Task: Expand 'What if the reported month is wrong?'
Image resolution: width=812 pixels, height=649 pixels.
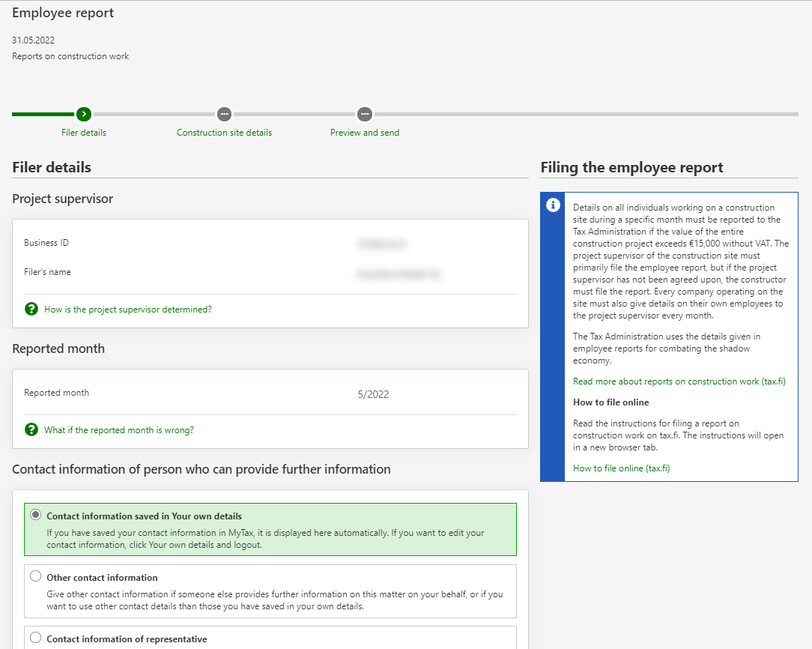Action: (x=118, y=430)
